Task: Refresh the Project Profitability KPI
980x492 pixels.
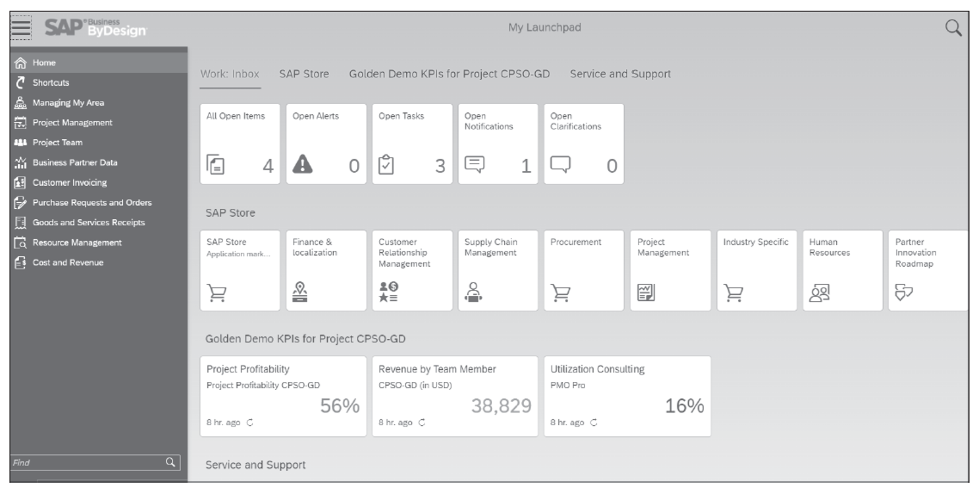Action: tap(250, 423)
